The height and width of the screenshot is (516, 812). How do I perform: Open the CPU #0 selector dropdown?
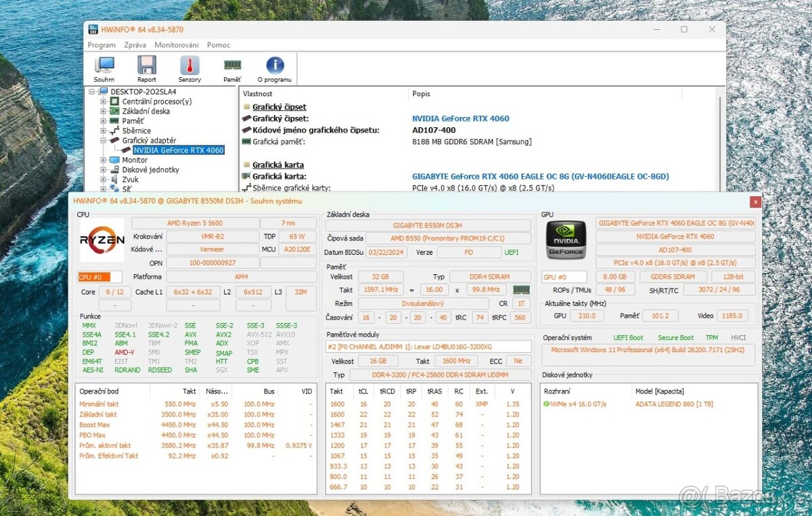click(x=116, y=276)
